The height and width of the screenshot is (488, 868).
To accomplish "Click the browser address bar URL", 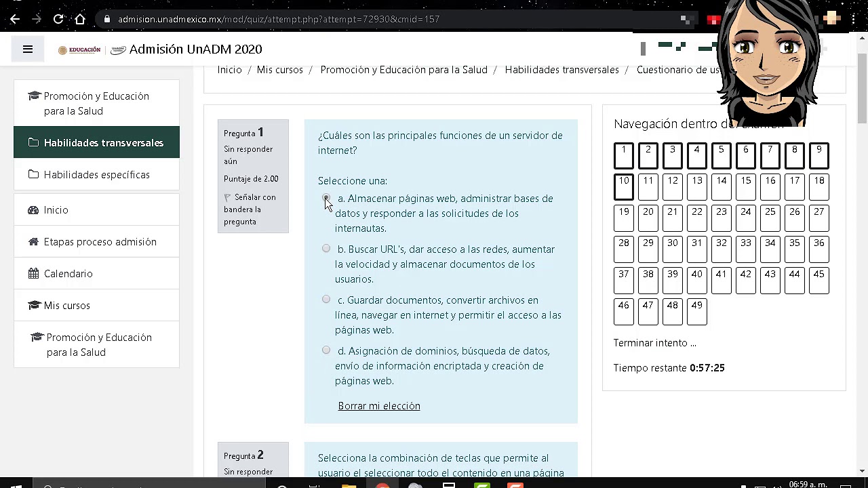I will pos(279,19).
